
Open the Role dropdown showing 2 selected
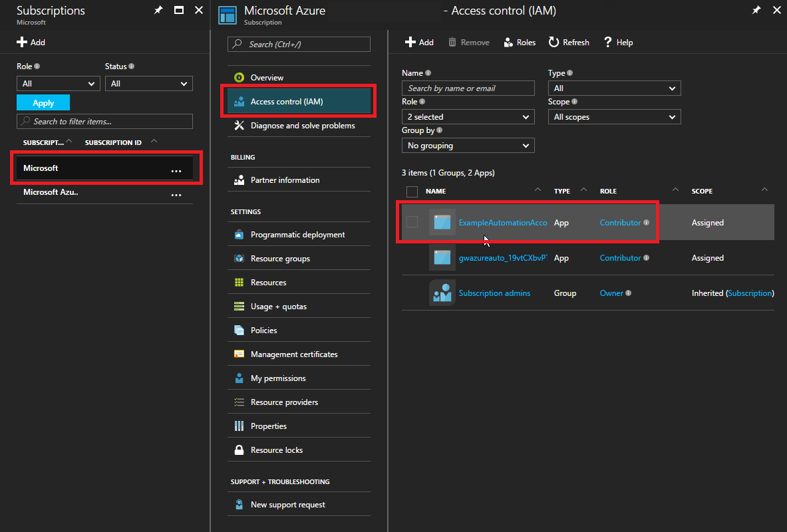pos(468,117)
